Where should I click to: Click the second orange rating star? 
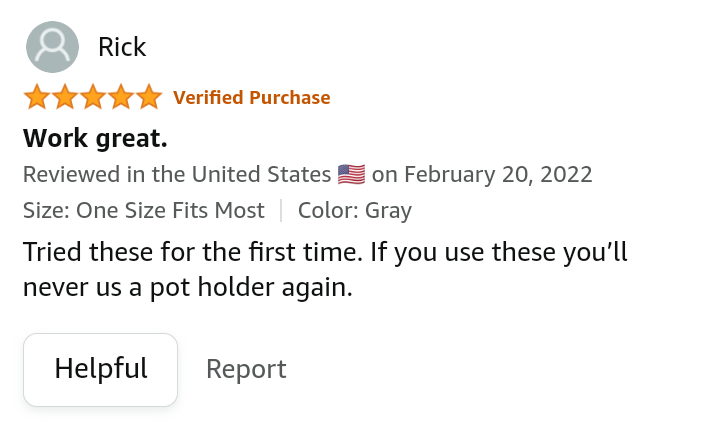click(x=65, y=98)
